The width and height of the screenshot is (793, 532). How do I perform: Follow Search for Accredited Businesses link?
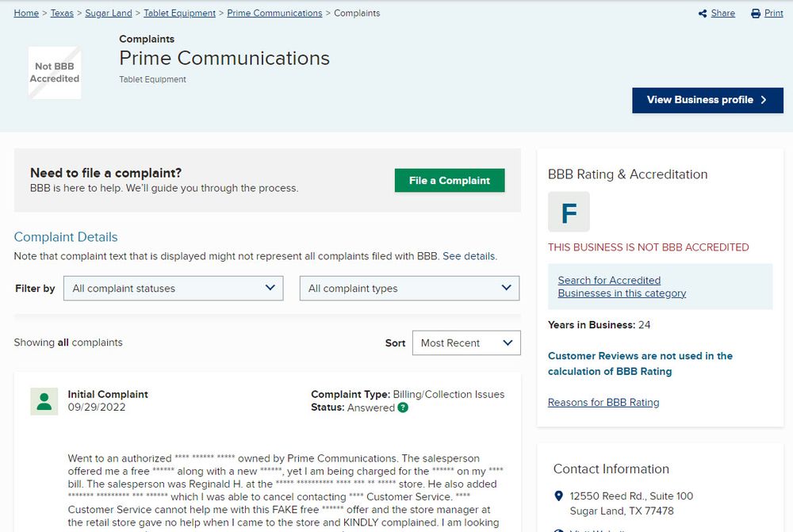coord(622,286)
